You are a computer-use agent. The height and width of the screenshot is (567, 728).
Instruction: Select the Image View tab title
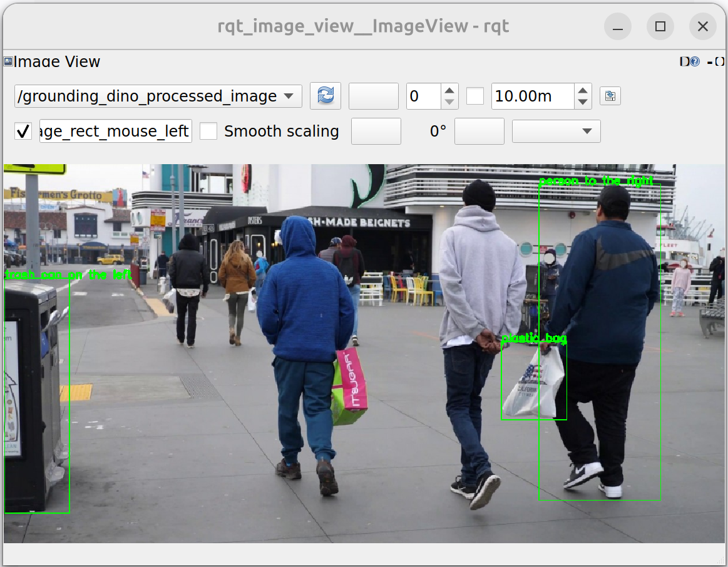(56, 61)
